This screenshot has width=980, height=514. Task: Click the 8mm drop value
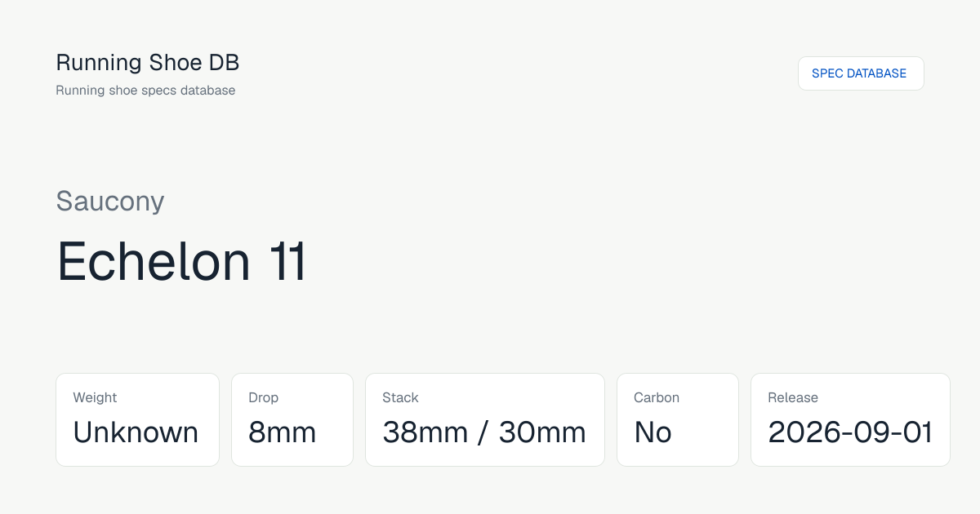pos(283,432)
